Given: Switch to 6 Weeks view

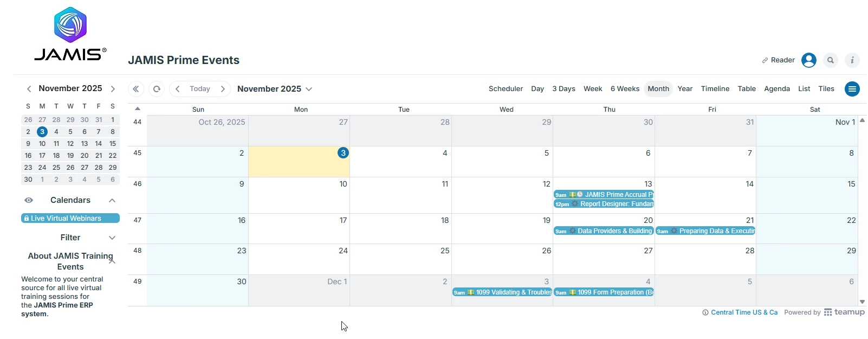Looking at the screenshot, I should coord(625,89).
